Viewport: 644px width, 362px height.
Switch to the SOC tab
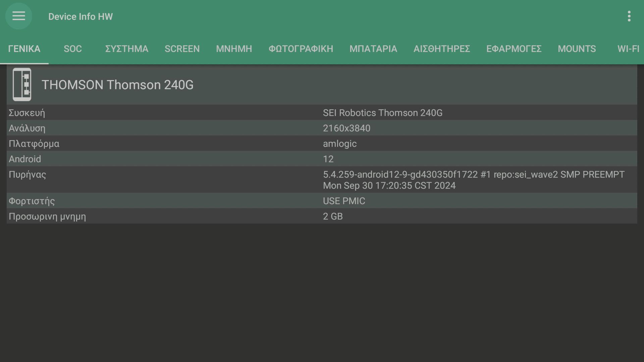(x=73, y=49)
